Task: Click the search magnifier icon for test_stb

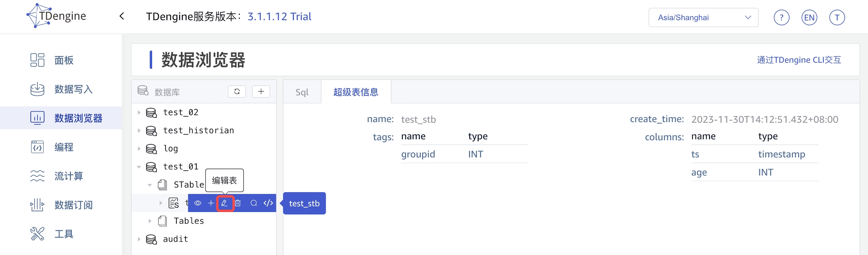Action: pyautogui.click(x=254, y=203)
